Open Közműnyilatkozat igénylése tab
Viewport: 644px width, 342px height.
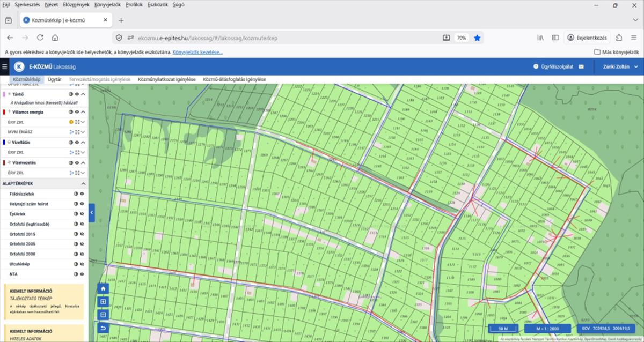pos(166,79)
